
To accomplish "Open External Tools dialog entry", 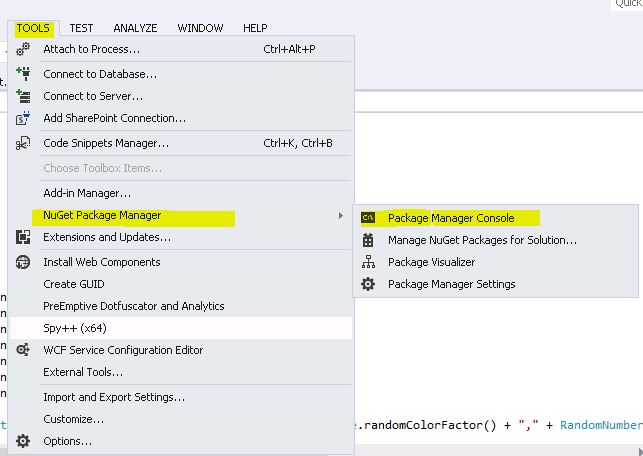I will [83, 372].
